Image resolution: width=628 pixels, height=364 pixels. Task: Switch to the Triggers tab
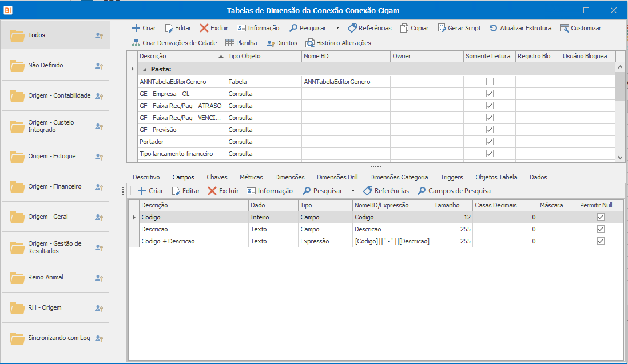[452, 177]
